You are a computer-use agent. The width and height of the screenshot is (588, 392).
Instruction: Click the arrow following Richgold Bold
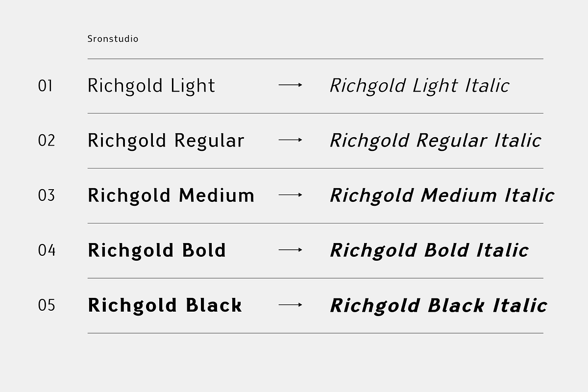point(291,250)
